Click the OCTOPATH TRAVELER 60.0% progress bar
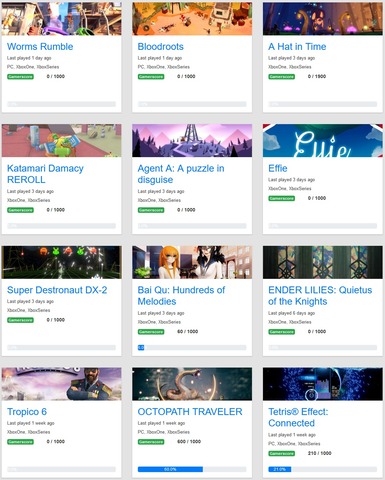 tap(192, 469)
